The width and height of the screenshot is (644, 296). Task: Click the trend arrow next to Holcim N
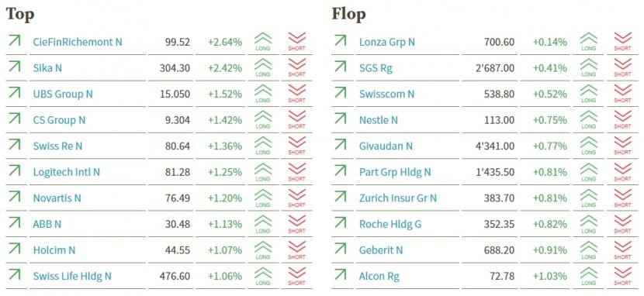[15, 249]
